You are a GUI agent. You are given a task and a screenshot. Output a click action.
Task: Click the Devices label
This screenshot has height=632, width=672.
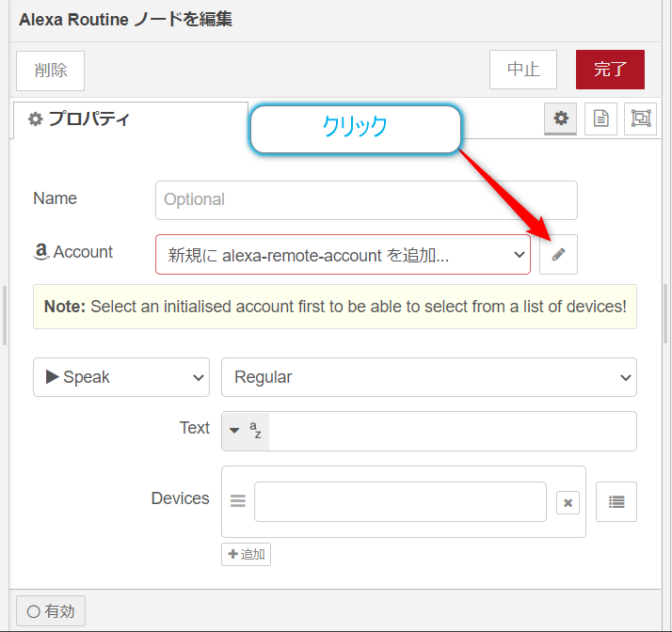point(180,498)
